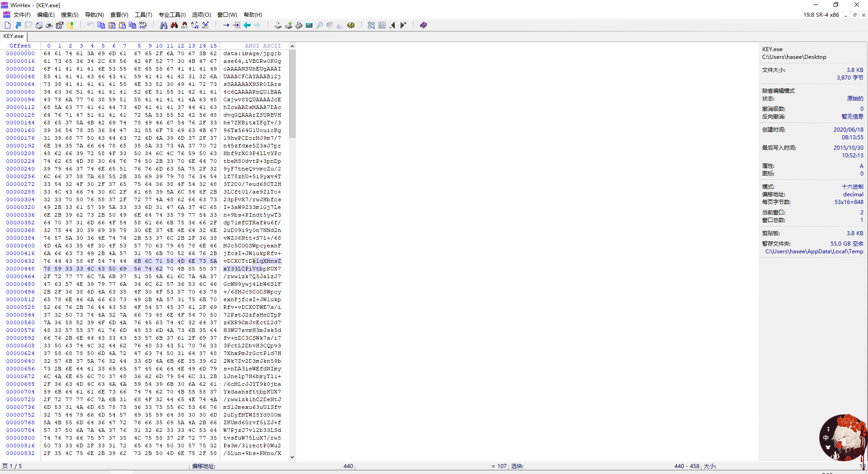
Task: Click the anime character floating avatar
Action: click(843, 437)
